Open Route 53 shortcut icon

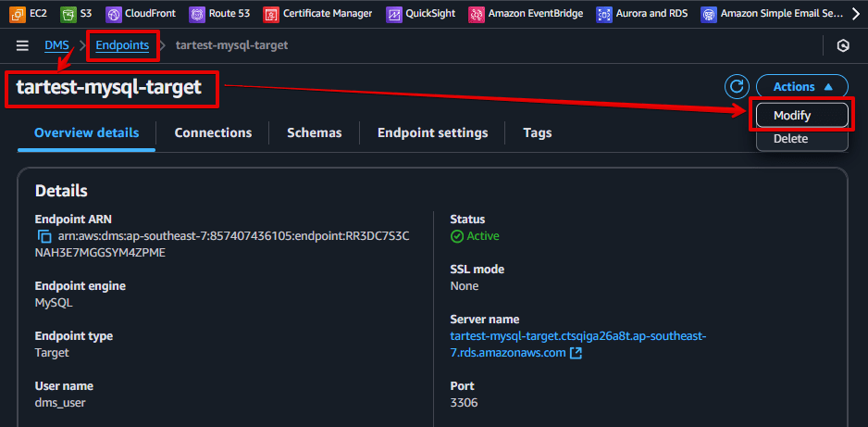(x=197, y=14)
